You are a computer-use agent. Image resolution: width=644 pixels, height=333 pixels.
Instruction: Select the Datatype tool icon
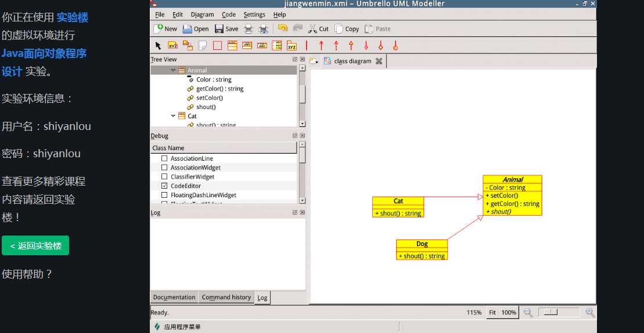coord(262,45)
